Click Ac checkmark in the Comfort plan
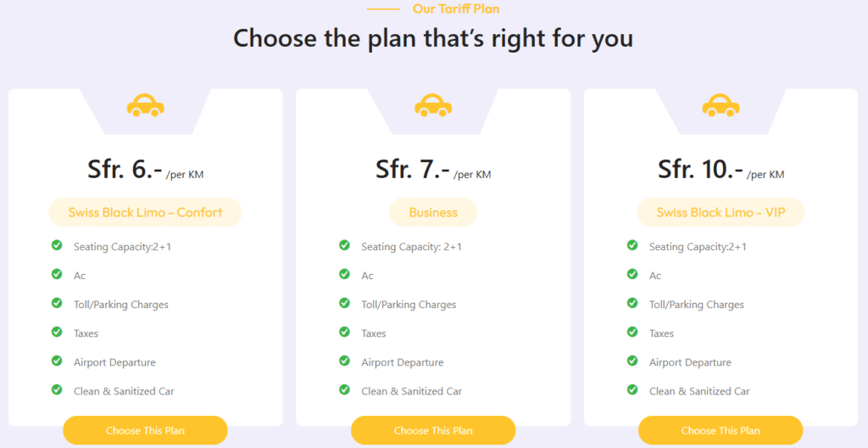This screenshot has width=868, height=448. 57,274
